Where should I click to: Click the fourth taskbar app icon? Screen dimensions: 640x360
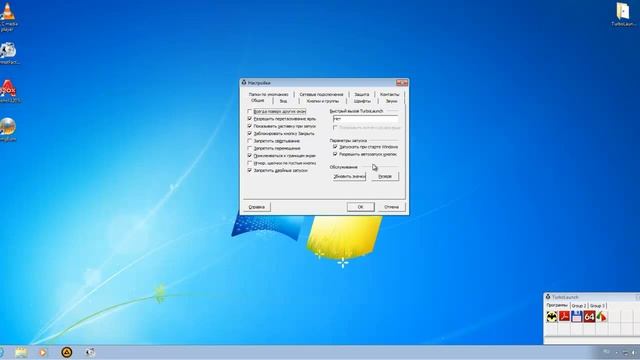pos(90,352)
